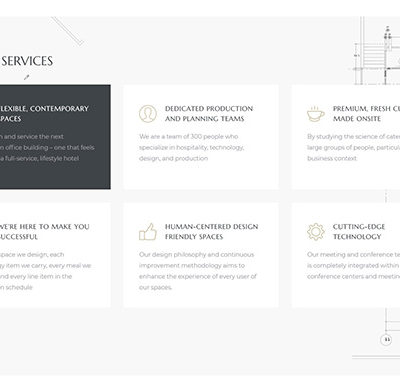Screen dimensions: 400x390
Task: Click the We're Here to Make You Successful heading
Action: point(45,232)
